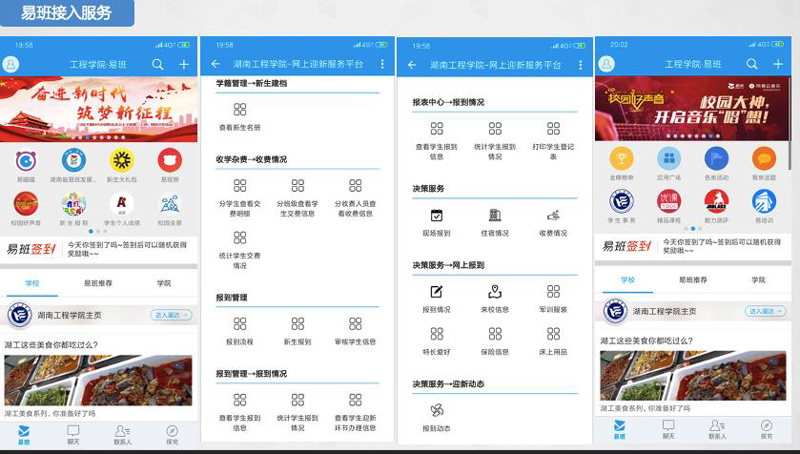Open three-dot overflow menu in third phone screen
Screen dimensions: 800x454
click(x=578, y=65)
